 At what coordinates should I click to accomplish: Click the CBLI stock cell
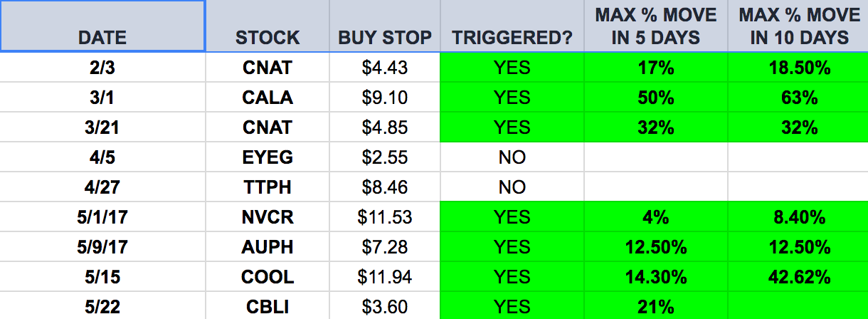[268, 306]
